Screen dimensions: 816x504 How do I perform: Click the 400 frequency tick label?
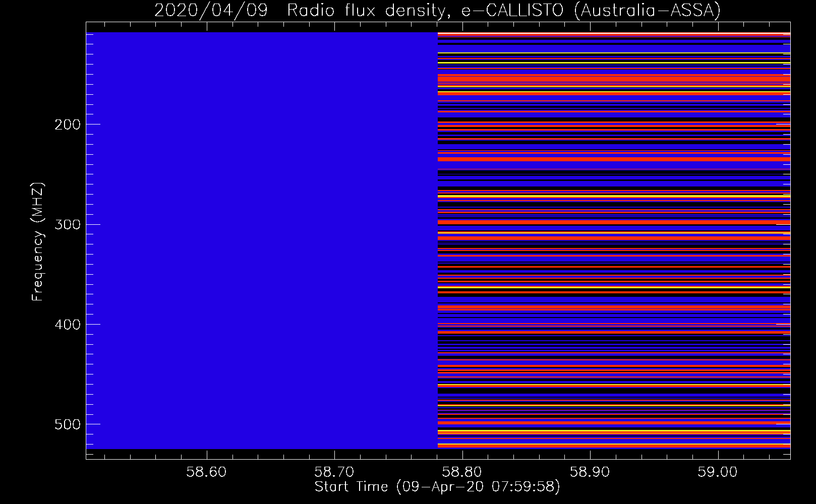click(x=67, y=325)
